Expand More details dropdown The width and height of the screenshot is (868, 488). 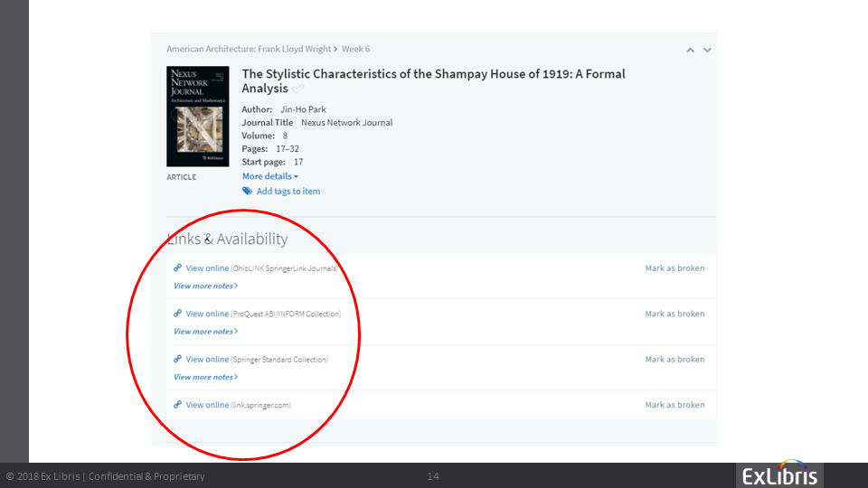pyautogui.click(x=269, y=176)
